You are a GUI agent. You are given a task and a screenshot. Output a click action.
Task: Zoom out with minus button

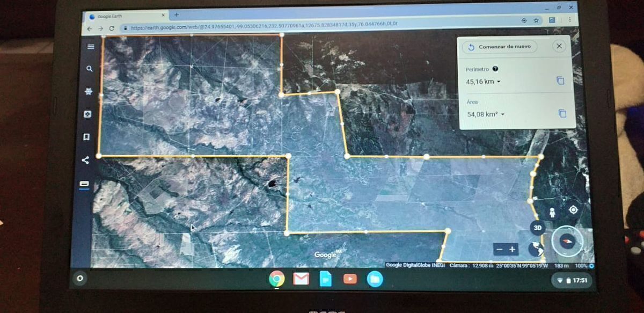(x=500, y=250)
